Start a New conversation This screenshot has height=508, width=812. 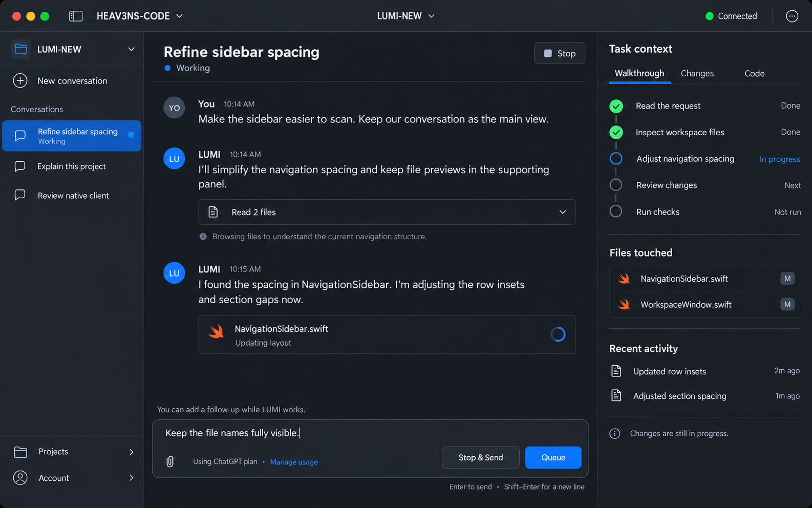coord(72,81)
